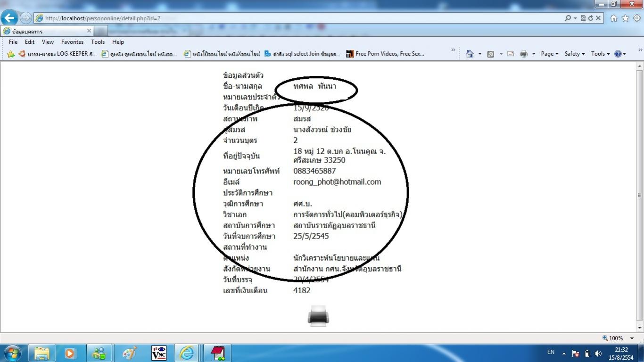Screen dimensions: 644x362
Task: Open the Windows Start menu
Action: [x=12, y=353]
